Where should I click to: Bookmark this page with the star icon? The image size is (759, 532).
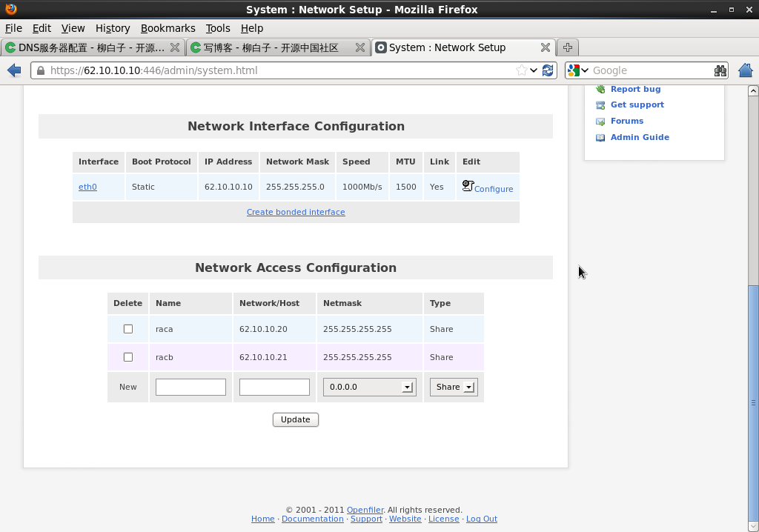pos(522,70)
